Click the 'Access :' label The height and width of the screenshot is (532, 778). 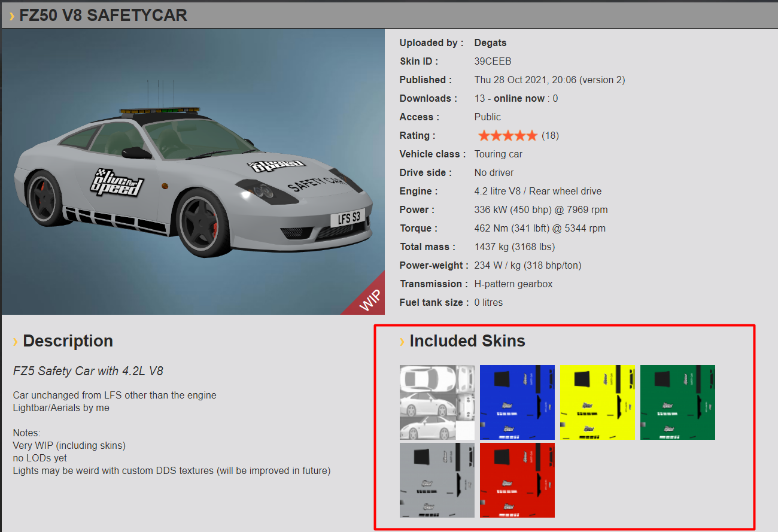pos(420,117)
